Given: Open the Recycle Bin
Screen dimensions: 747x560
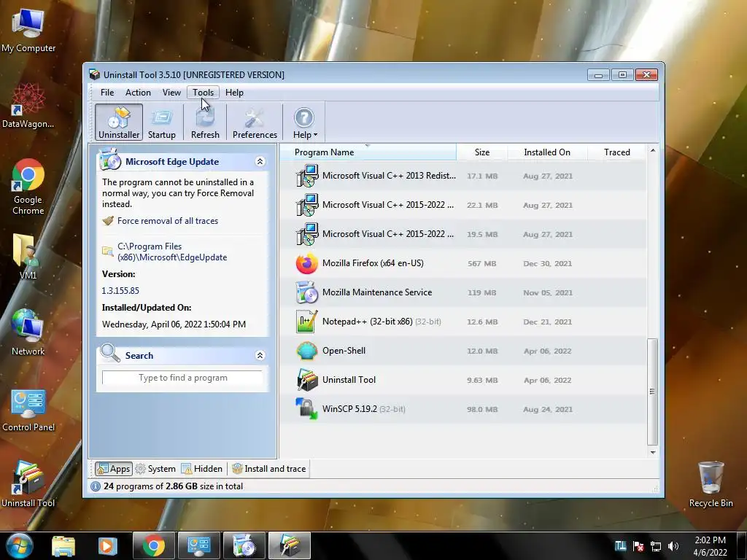Looking at the screenshot, I should point(711,484).
